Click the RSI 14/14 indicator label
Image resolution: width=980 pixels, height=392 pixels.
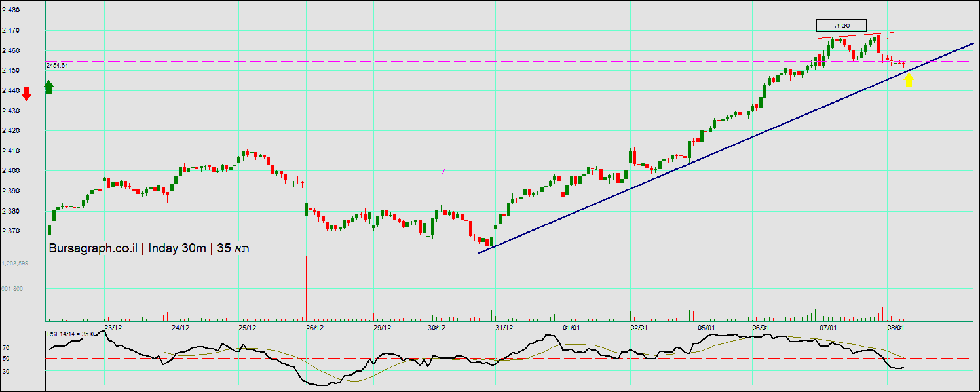(71, 334)
